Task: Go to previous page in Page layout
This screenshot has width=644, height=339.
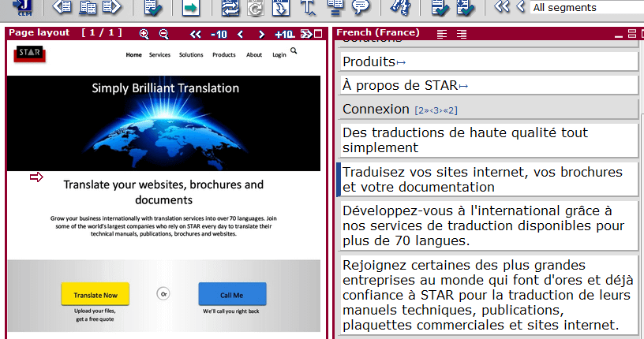Action: click(x=240, y=35)
